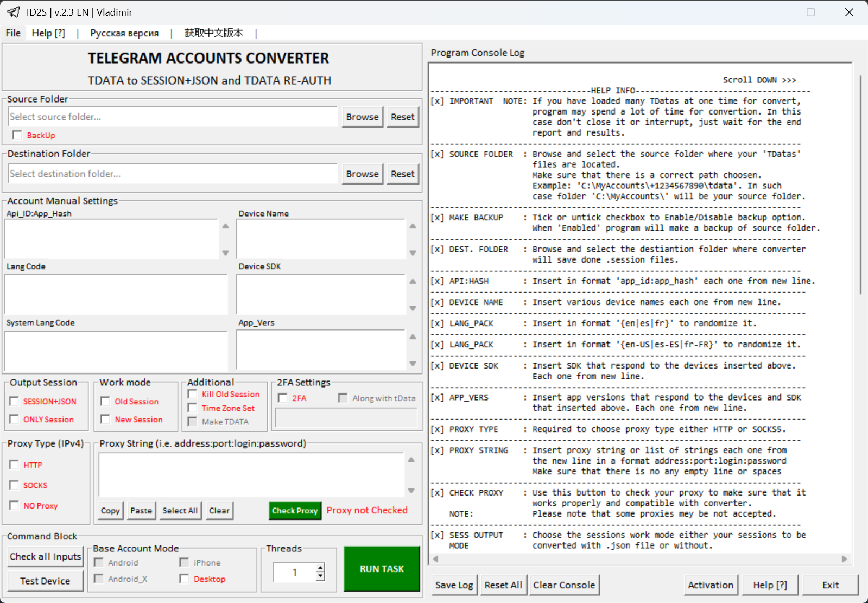The height and width of the screenshot is (603, 868).
Task: Start conversion with RUN TASK button
Action: [x=382, y=569]
